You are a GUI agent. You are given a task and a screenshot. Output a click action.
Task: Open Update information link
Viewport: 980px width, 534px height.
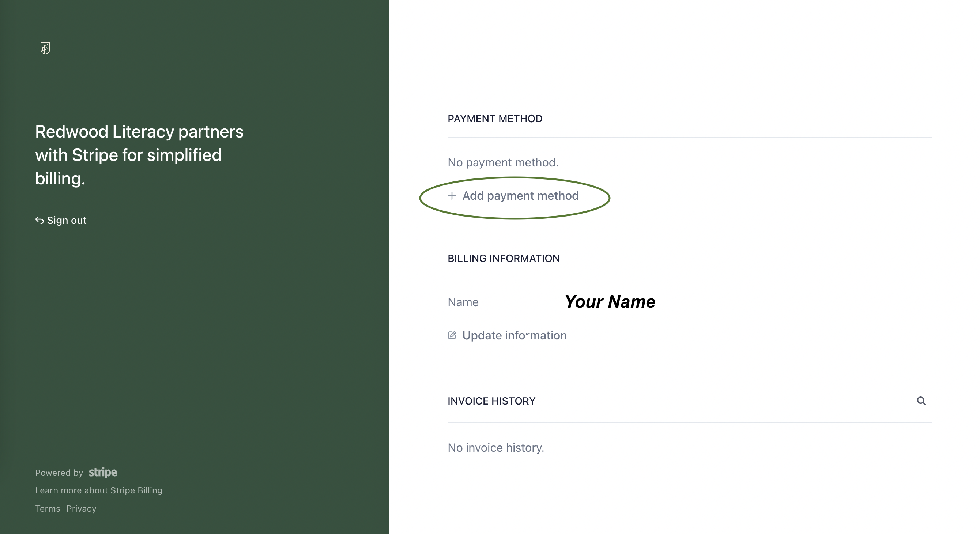click(507, 335)
